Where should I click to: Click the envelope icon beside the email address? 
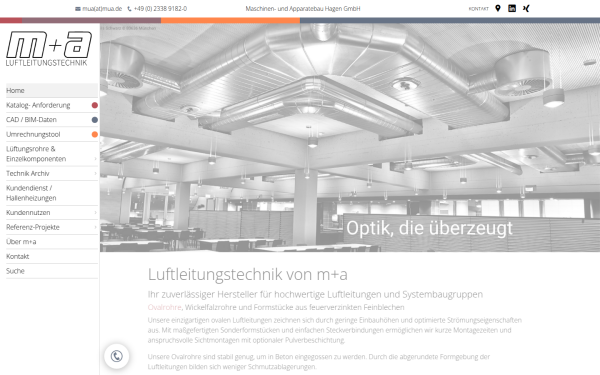78,9
